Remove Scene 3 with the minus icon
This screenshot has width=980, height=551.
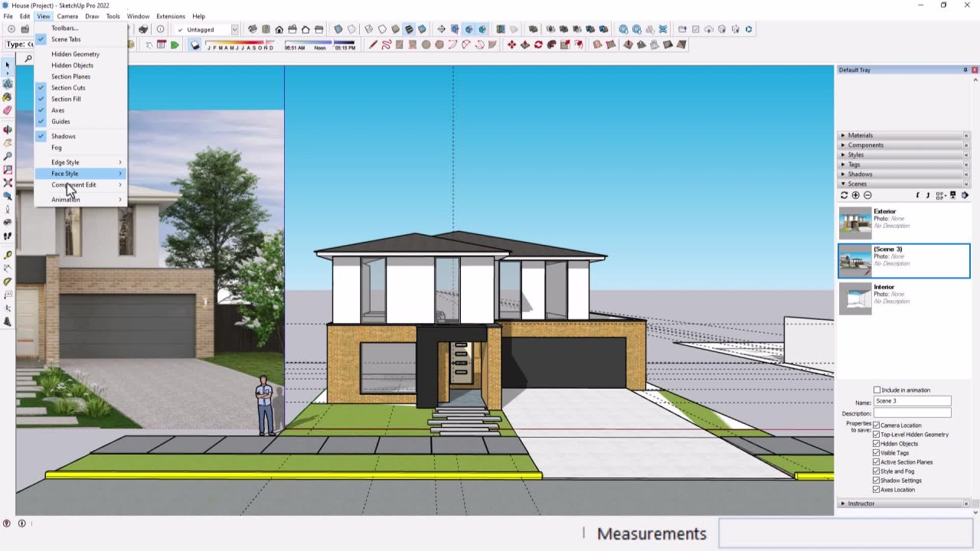(867, 195)
